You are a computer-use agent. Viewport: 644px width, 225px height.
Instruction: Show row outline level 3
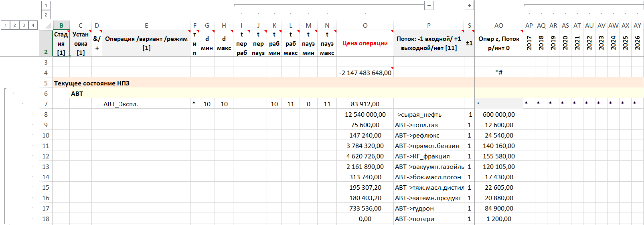[x=24, y=25]
